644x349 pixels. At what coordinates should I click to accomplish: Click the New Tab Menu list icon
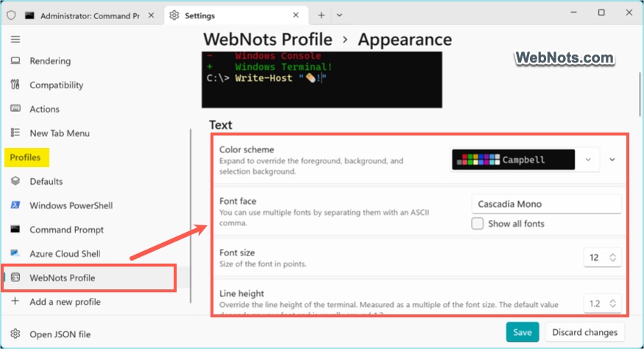pyautogui.click(x=15, y=133)
